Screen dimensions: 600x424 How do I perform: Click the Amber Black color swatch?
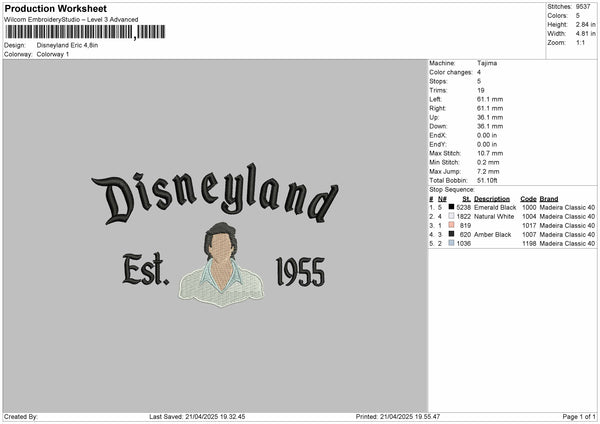pyautogui.click(x=451, y=234)
